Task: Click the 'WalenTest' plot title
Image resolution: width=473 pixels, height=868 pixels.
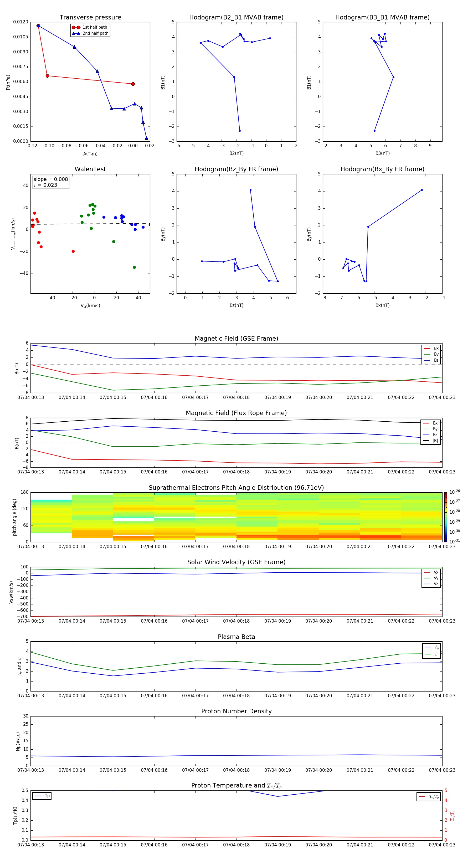Action: 90,169
